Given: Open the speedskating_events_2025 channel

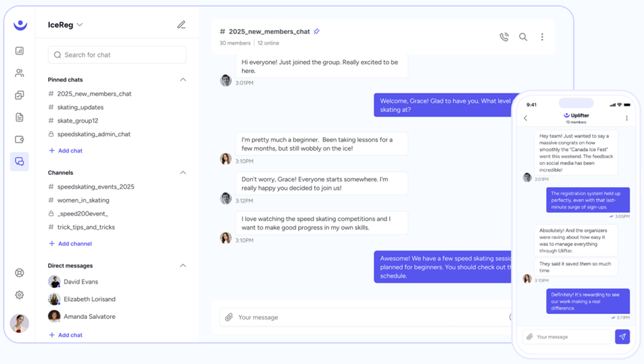Looking at the screenshot, I should [91, 186].
